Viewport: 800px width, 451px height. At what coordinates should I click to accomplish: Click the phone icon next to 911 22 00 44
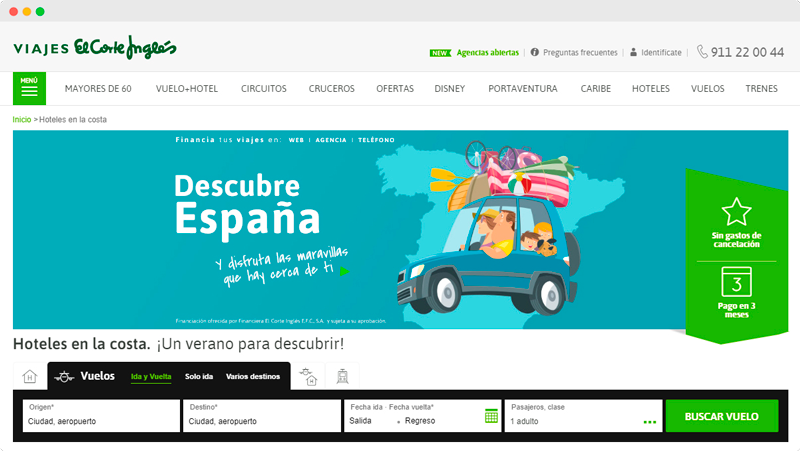[x=702, y=52]
